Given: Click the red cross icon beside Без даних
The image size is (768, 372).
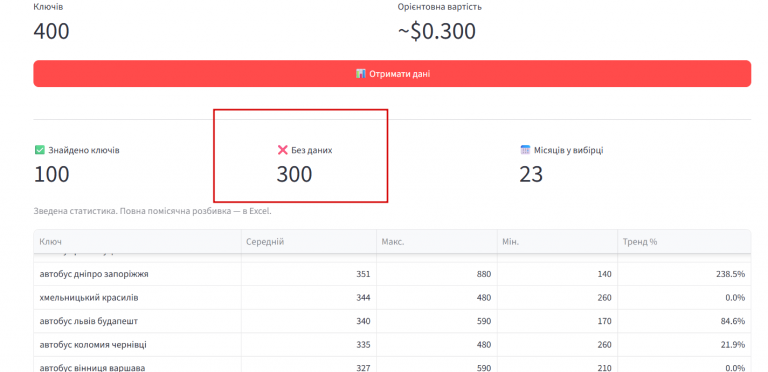Looking at the screenshot, I should 283,150.
